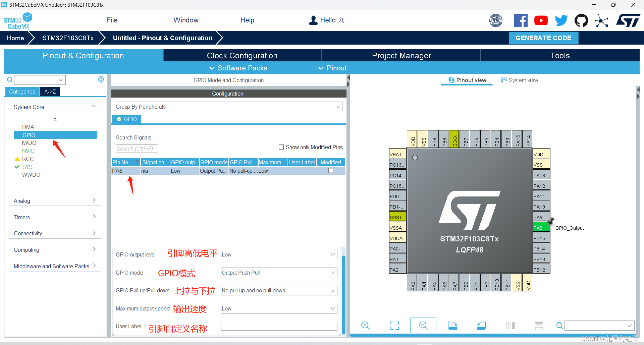
Task: Click the Search Signals input field
Action: [137, 149]
